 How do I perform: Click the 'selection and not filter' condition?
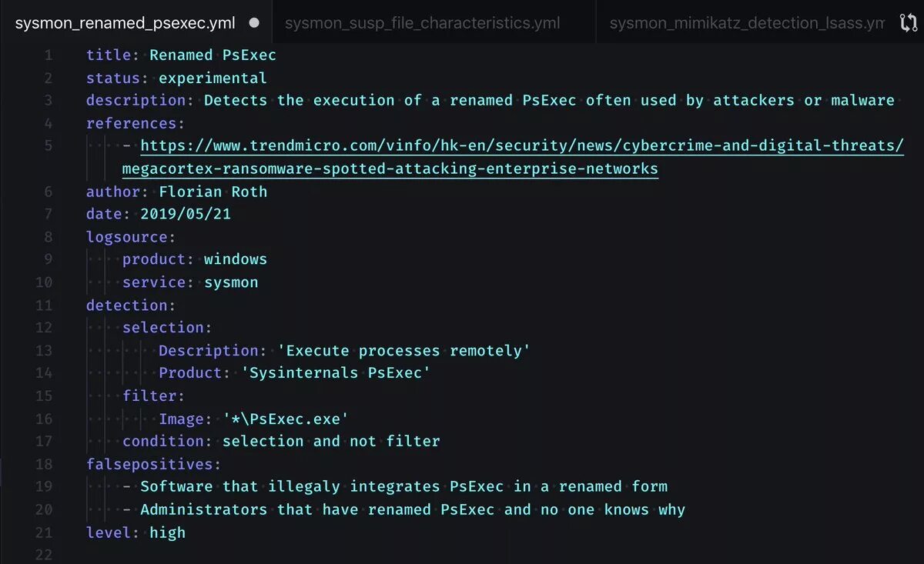[x=331, y=441]
